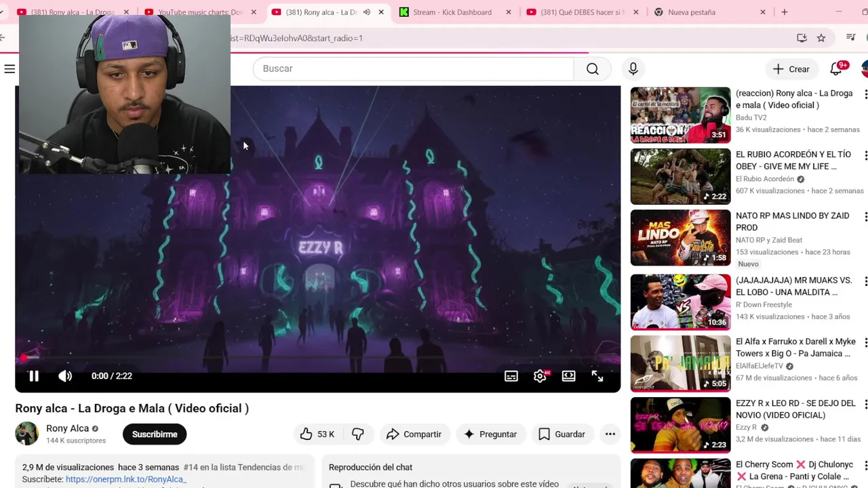Open El Rubio Acordeón channel name
868x488 pixels.
click(765, 179)
